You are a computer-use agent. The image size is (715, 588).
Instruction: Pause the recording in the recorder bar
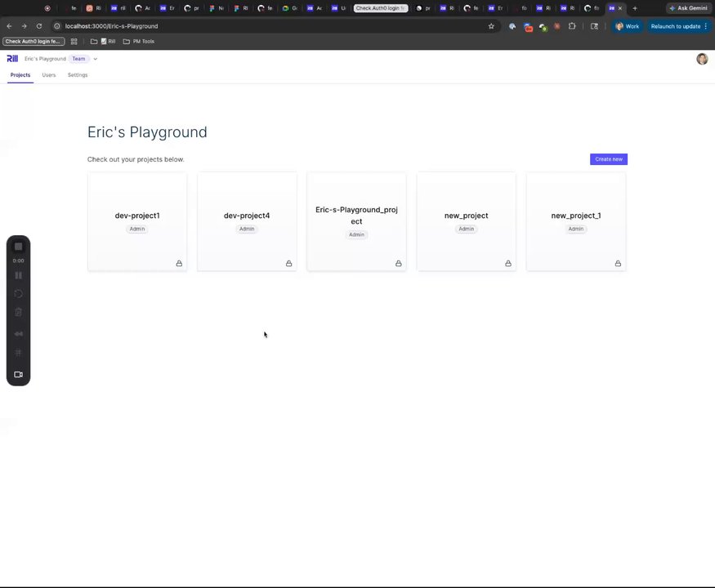(18, 275)
